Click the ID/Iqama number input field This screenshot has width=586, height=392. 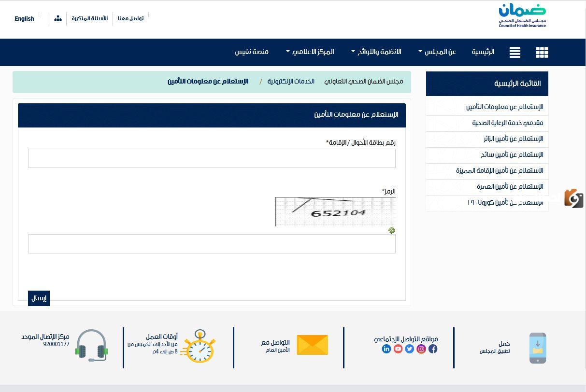click(x=211, y=158)
